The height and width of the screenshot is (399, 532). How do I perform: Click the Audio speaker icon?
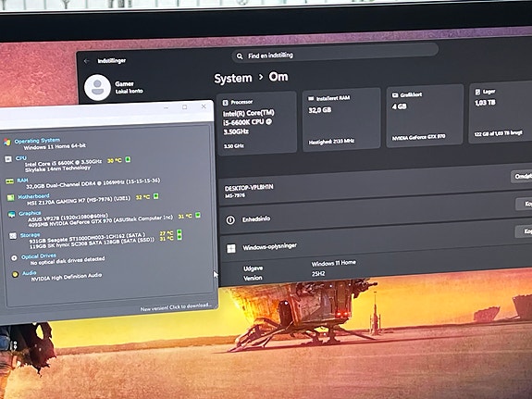tap(15, 274)
